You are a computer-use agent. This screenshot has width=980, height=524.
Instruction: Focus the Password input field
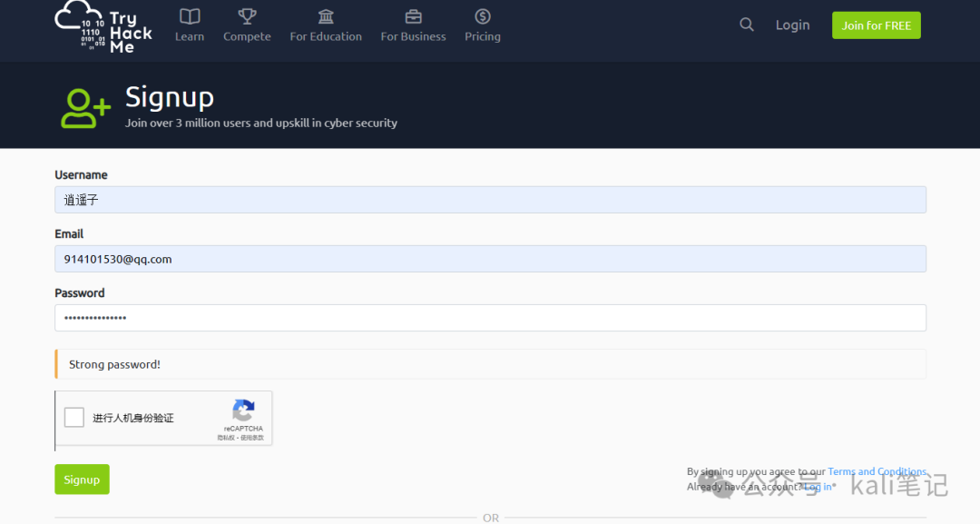(x=490, y=318)
